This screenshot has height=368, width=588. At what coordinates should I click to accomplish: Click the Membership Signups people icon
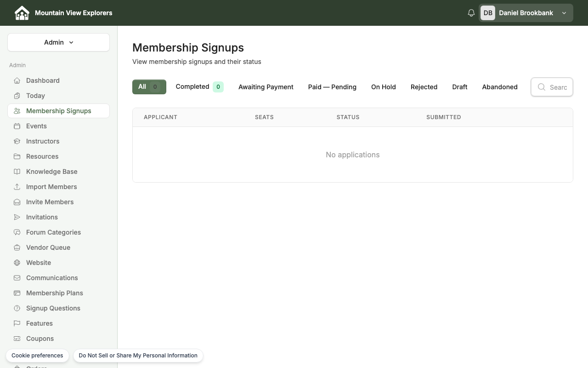coord(17,111)
